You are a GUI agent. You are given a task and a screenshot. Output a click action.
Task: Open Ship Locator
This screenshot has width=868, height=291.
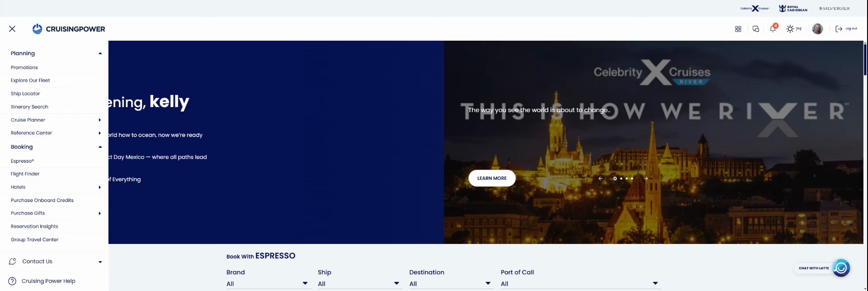pyautogui.click(x=25, y=94)
